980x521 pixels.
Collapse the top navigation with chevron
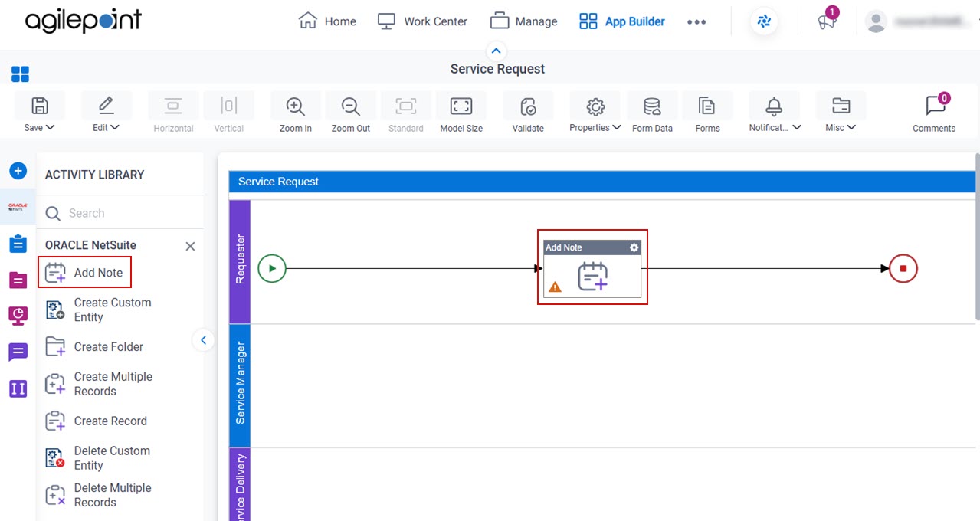pyautogui.click(x=497, y=51)
